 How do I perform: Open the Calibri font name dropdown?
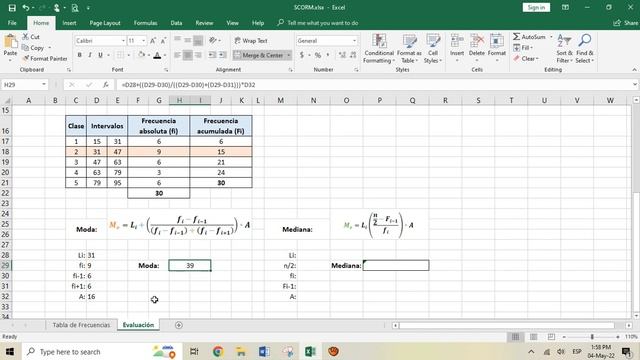click(123, 41)
